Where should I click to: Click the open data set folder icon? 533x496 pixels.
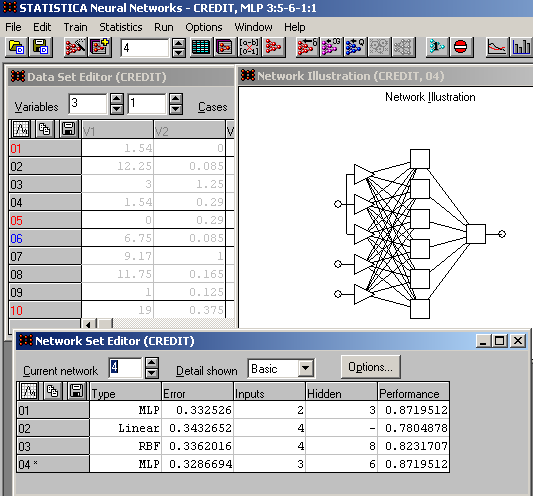click(16, 47)
